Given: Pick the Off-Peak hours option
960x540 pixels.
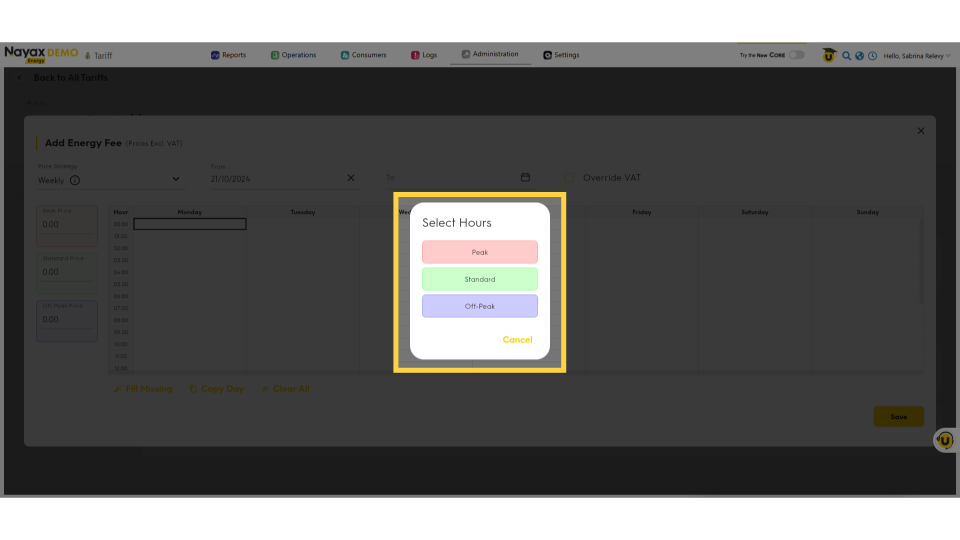Looking at the screenshot, I should click(479, 306).
